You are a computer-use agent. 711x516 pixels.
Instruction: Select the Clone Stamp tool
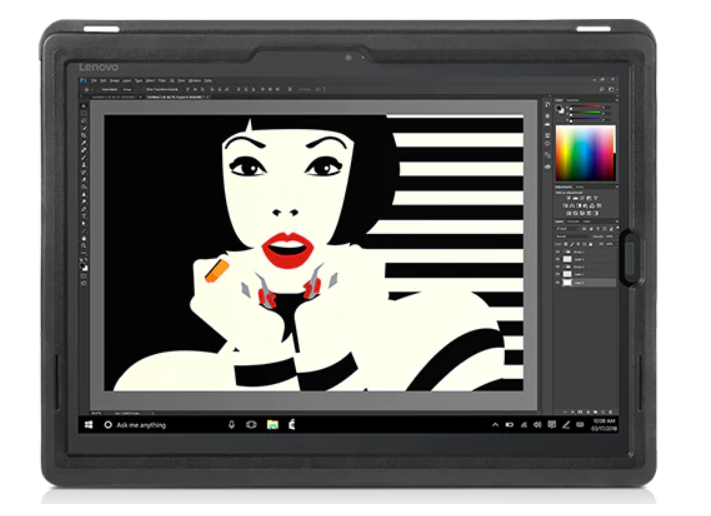(84, 164)
